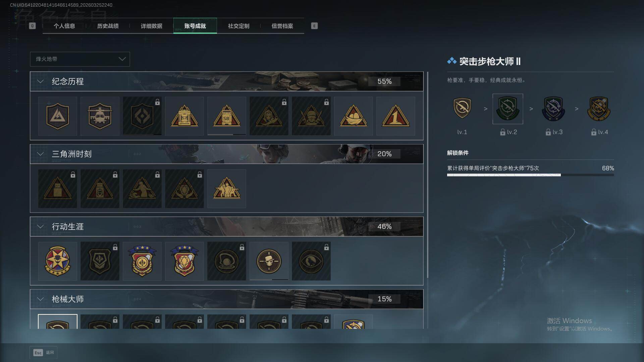Click the achievements list vertical scrollbar
Image resolution: width=644 pixels, height=362 pixels.
tap(428, 174)
